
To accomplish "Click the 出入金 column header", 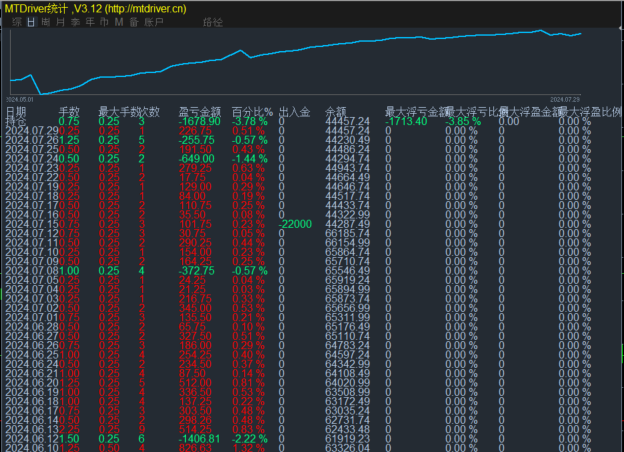I will (x=294, y=112).
